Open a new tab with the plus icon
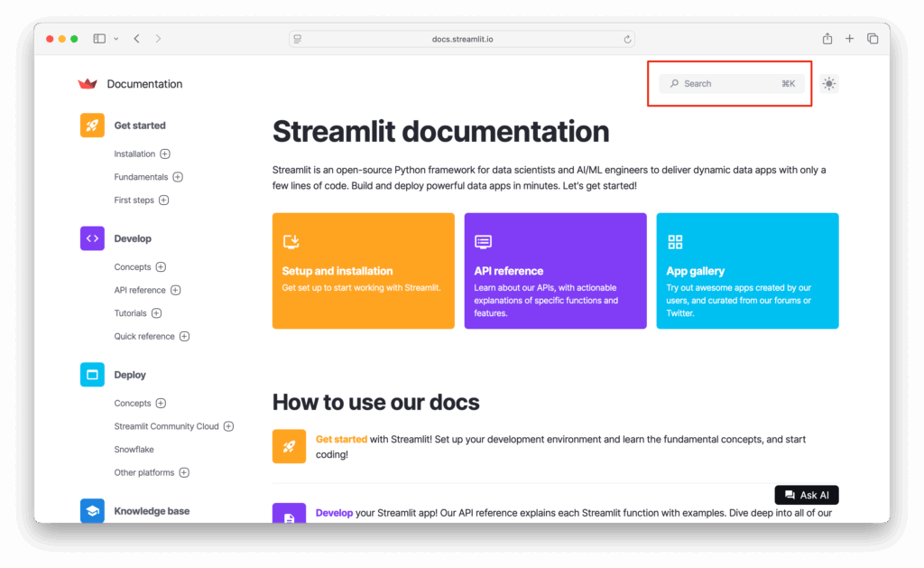Screen dimensions: 924x568 coord(849,39)
